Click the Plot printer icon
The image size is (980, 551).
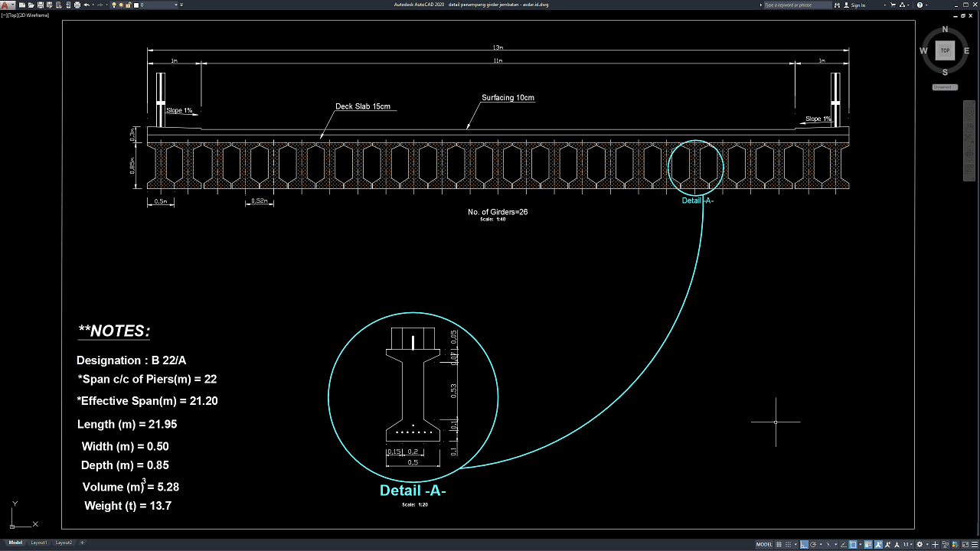click(77, 5)
